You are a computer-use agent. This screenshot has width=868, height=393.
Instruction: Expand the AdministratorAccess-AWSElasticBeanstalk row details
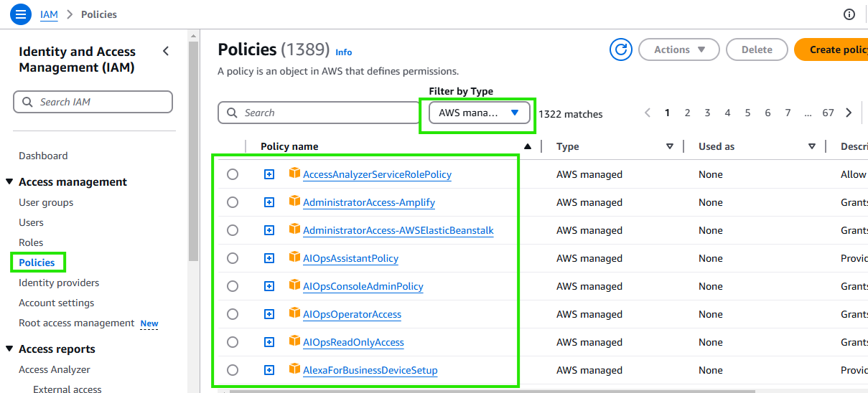pos(269,230)
